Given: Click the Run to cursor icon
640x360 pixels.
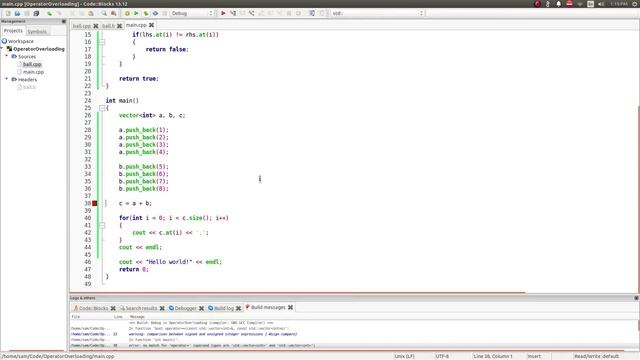Looking at the screenshot, I should (233, 13).
